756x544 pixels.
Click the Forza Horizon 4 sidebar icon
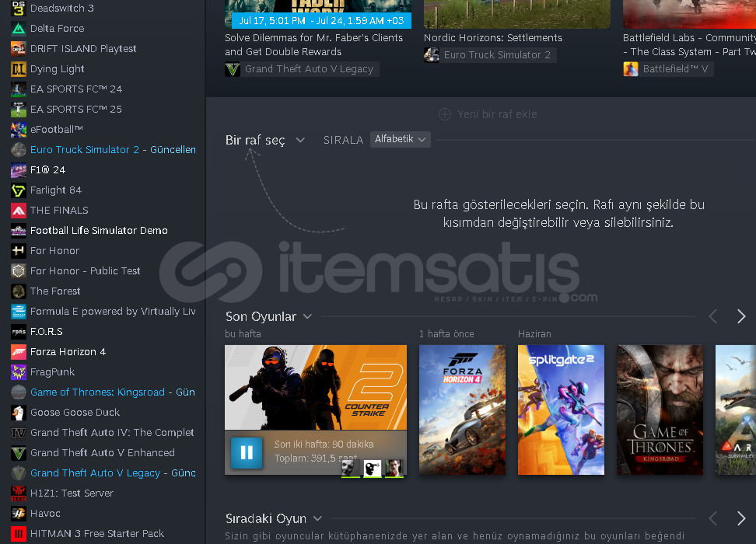(x=19, y=352)
